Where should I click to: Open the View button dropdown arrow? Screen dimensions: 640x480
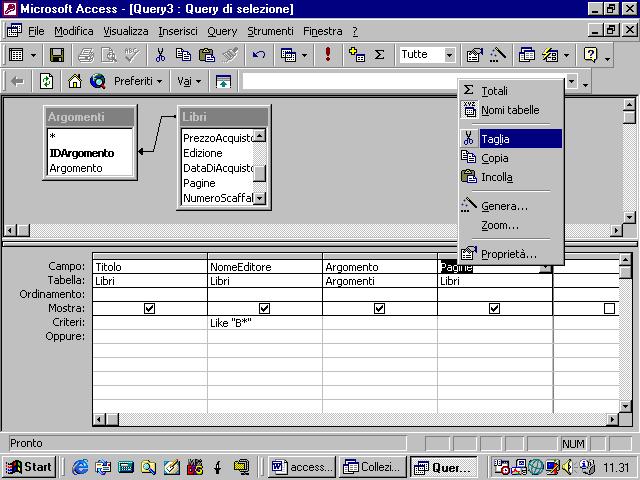click(x=33, y=55)
